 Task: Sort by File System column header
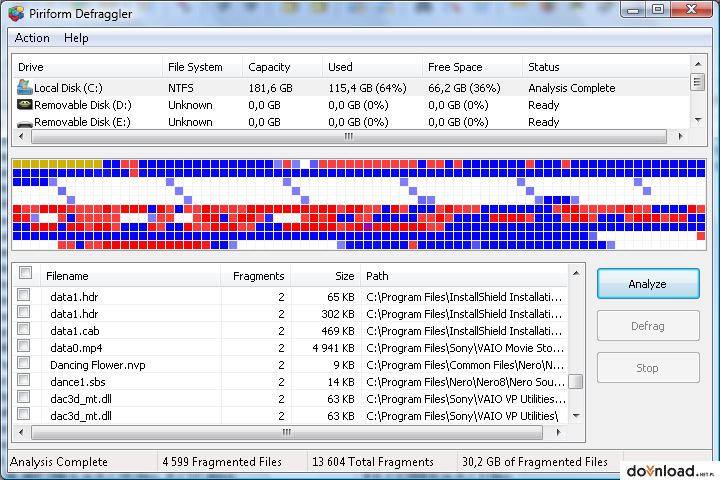202,67
